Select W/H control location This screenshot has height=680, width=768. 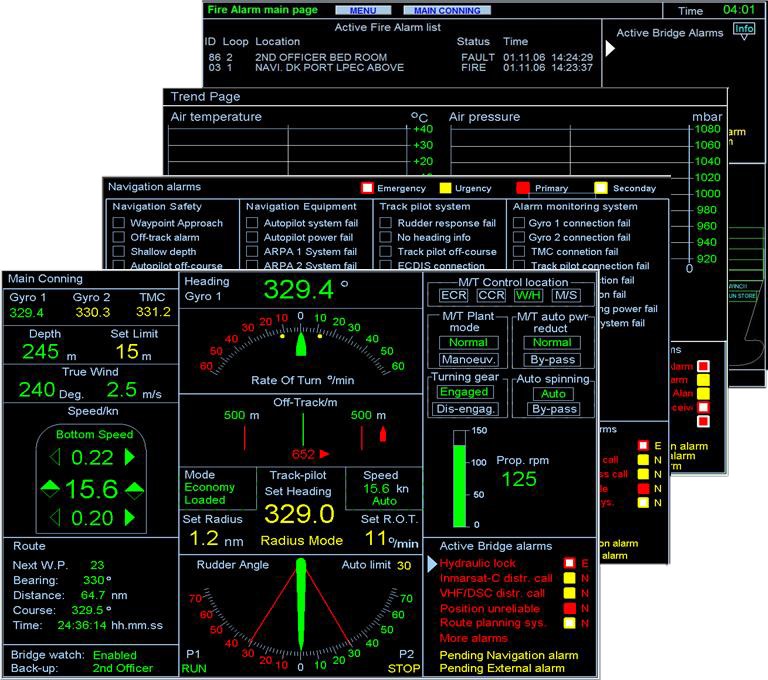point(528,295)
